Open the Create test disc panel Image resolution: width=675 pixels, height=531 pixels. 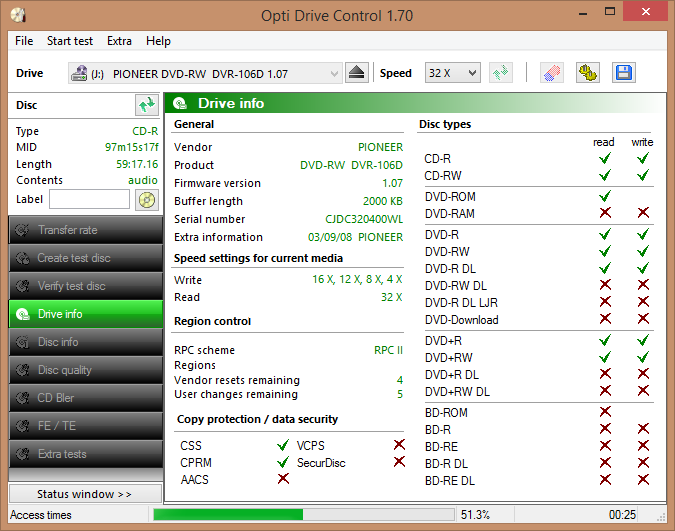pos(86,258)
